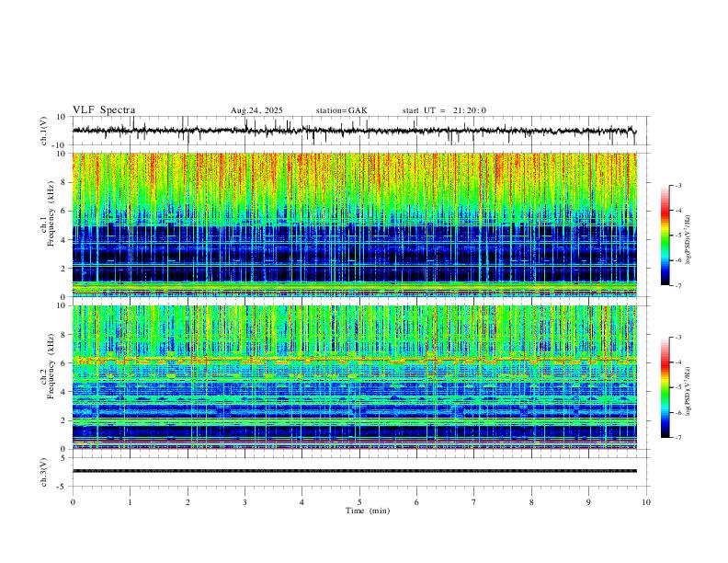Click the 'Time (min)' axis label
The width and height of the screenshot is (728, 563).
click(368, 511)
